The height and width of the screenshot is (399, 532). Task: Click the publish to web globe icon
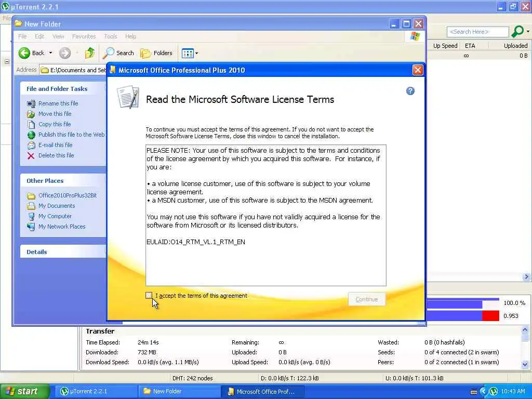(31, 135)
